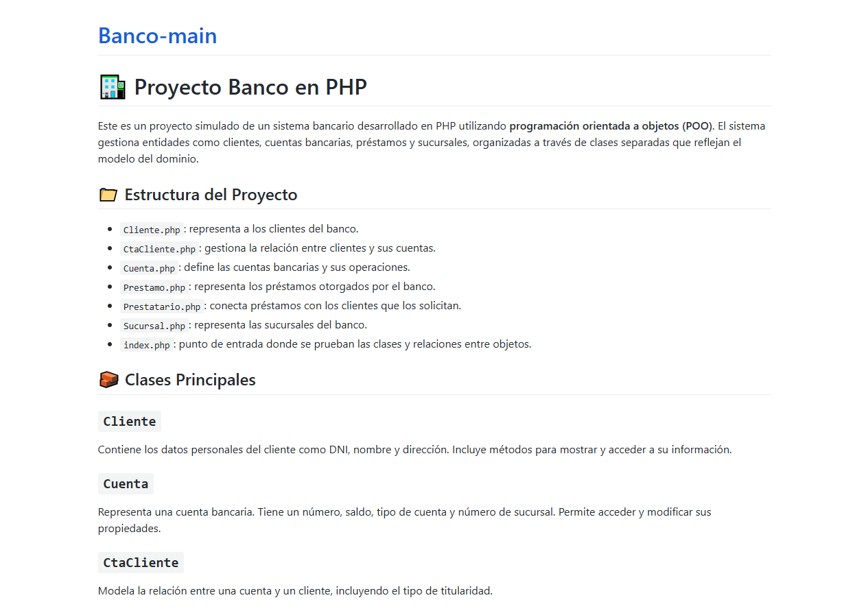The width and height of the screenshot is (868, 613).
Task: Click the Cuenta class subheading
Action: point(126,483)
